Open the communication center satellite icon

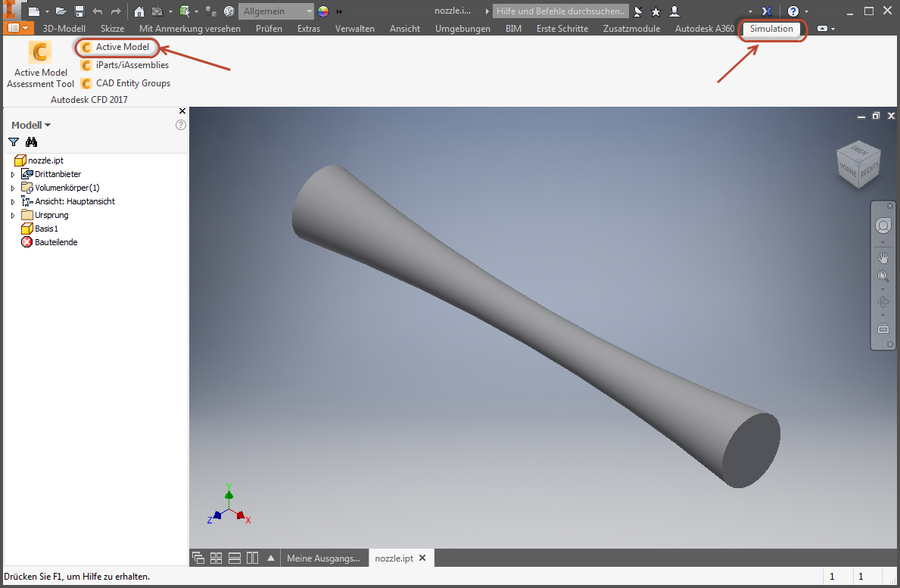(x=637, y=11)
